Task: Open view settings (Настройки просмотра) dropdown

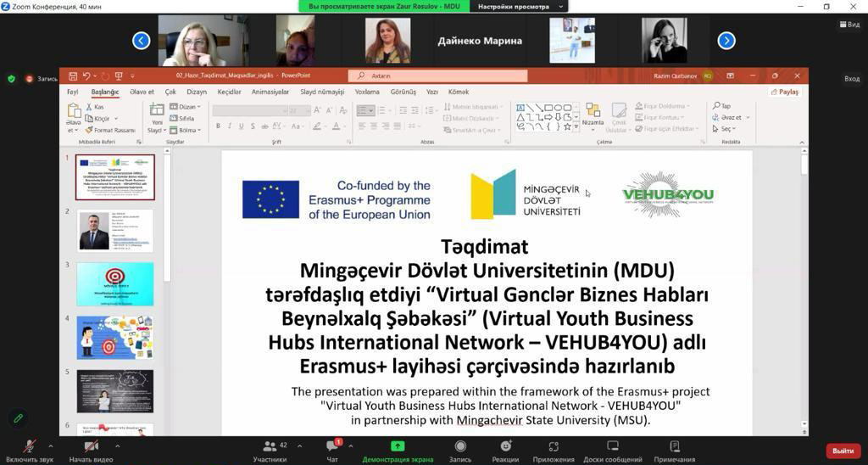Action: (x=519, y=7)
